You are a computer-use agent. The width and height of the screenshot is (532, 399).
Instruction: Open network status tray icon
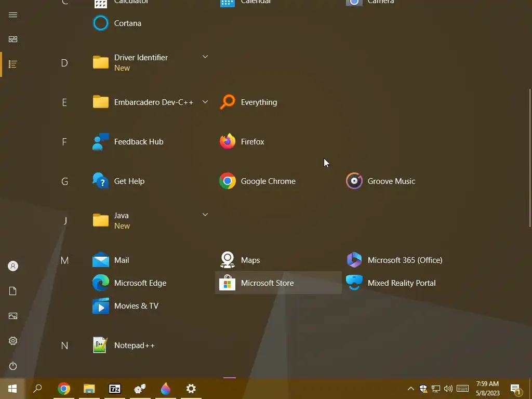click(x=436, y=389)
